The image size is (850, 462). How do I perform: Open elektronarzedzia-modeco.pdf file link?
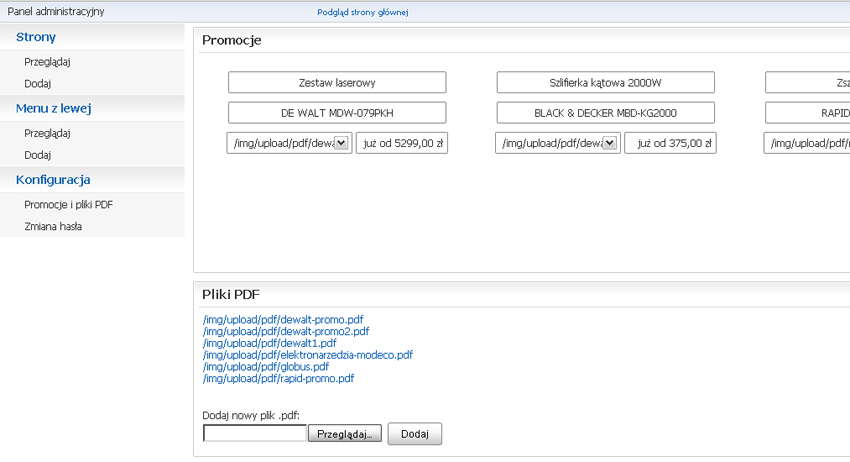(307, 355)
